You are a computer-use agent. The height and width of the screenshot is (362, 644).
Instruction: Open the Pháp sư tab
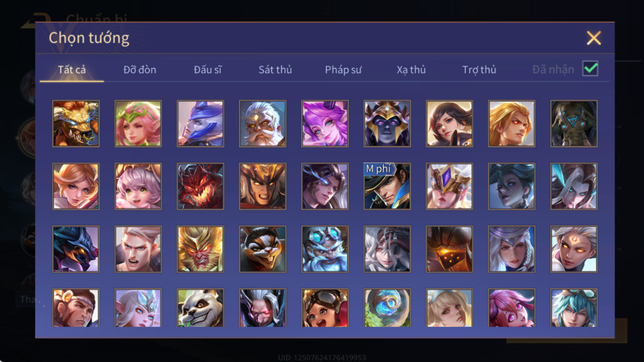click(343, 69)
